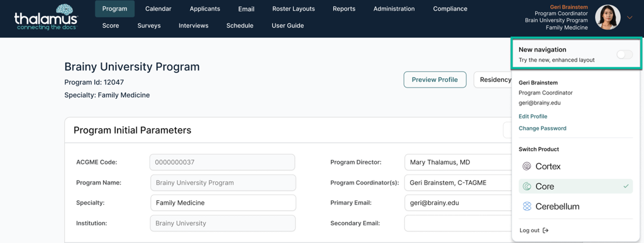This screenshot has width=644, height=243.
Task: Open the Program tab
Action: click(x=114, y=9)
